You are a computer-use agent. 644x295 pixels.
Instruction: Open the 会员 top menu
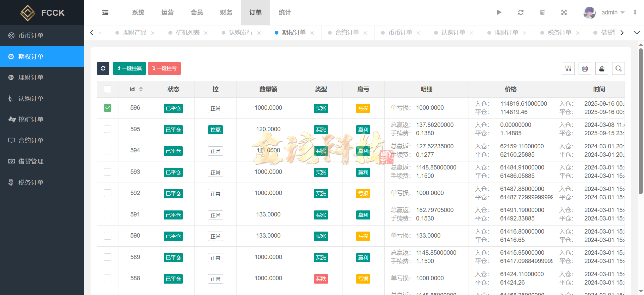[x=197, y=12]
